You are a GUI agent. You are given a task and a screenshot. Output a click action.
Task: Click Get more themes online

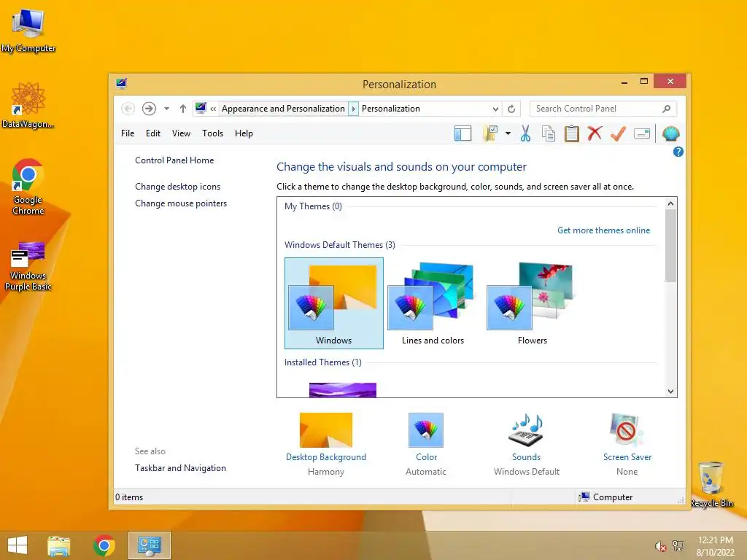pyautogui.click(x=603, y=230)
